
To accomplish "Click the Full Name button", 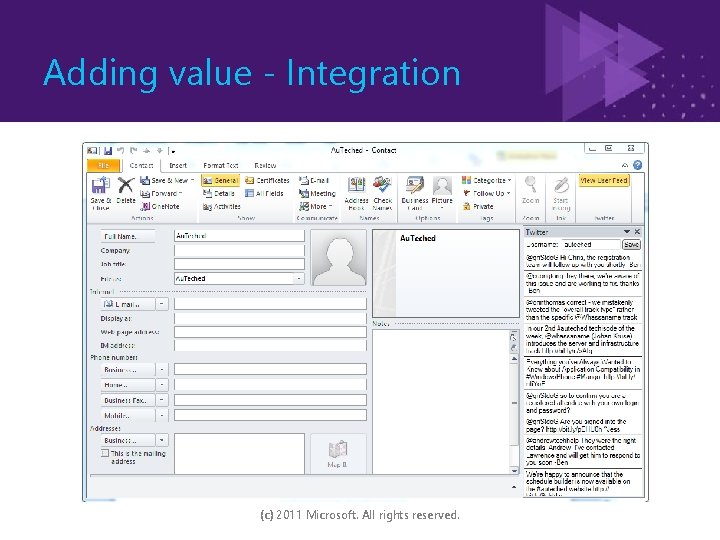I will tap(128, 236).
